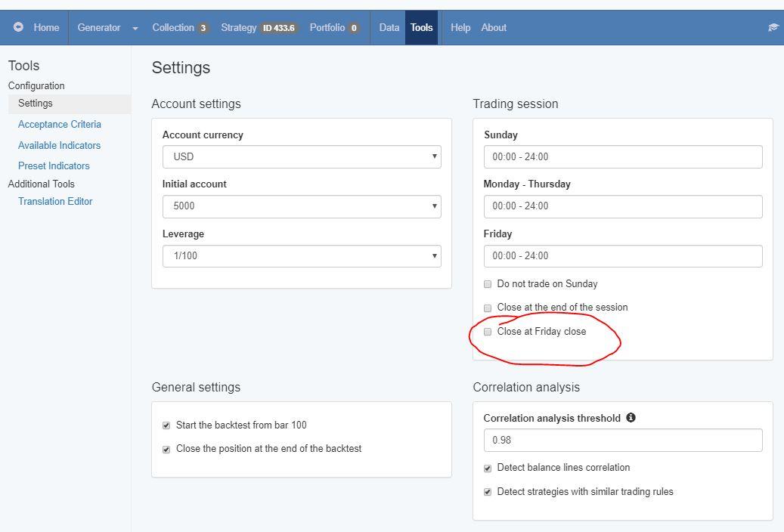784x532 pixels.
Task: Toggle Do not trade on Sunday
Action: [488, 284]
